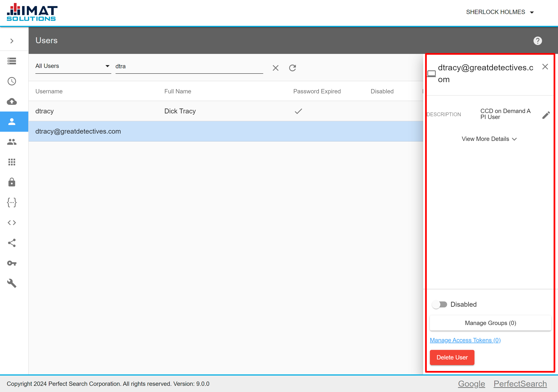Open the All Users filter dropdown
558x392 pixels.
73,66
